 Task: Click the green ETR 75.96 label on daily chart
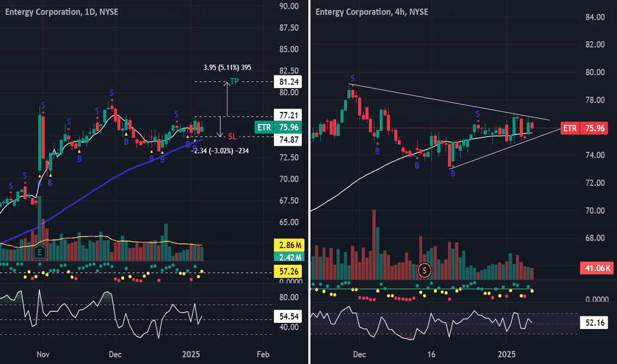[x=278, y=128]
